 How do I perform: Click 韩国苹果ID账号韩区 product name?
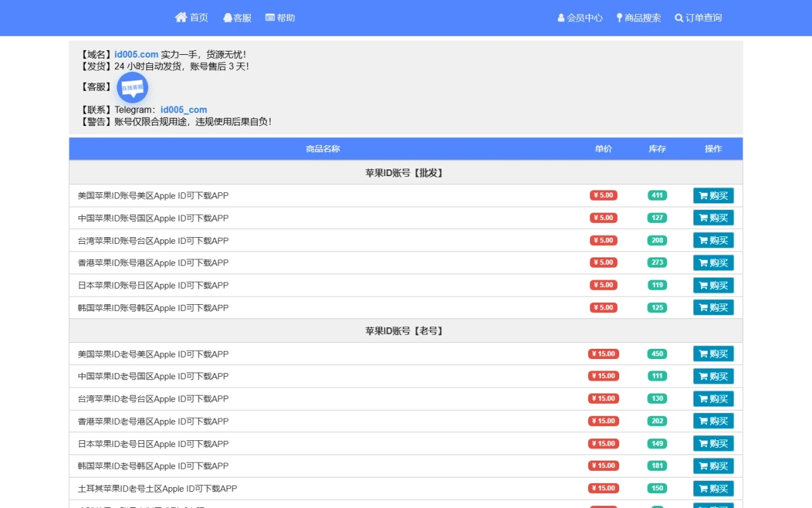[x=153, y=308]
